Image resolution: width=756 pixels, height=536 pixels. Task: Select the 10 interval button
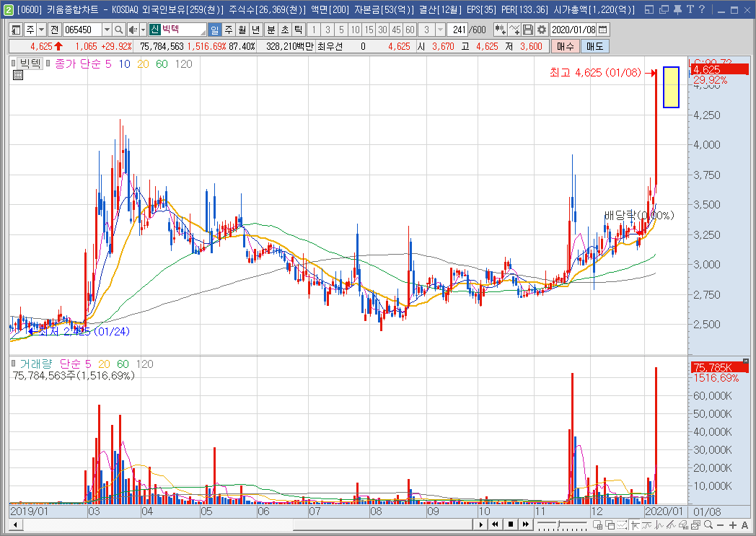click(356, 30)
